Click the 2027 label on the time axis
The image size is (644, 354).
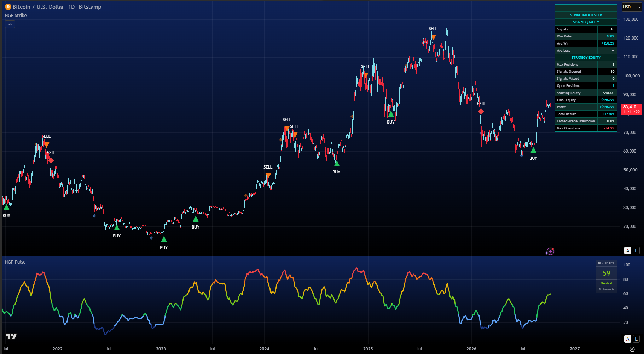(575, 349)
